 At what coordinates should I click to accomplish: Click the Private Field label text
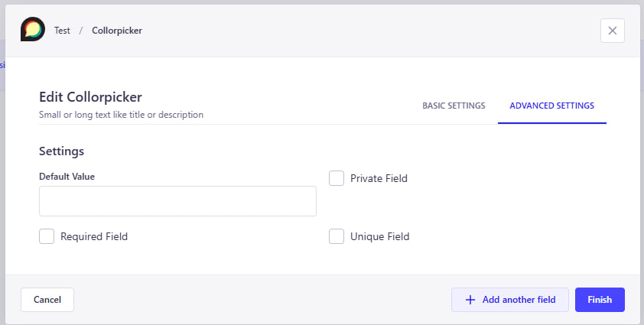379,178
